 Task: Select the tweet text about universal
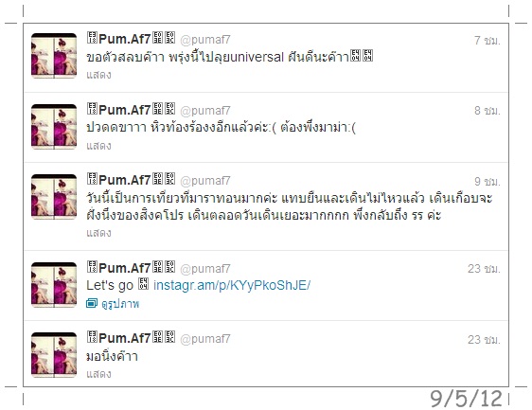(230, 57)
